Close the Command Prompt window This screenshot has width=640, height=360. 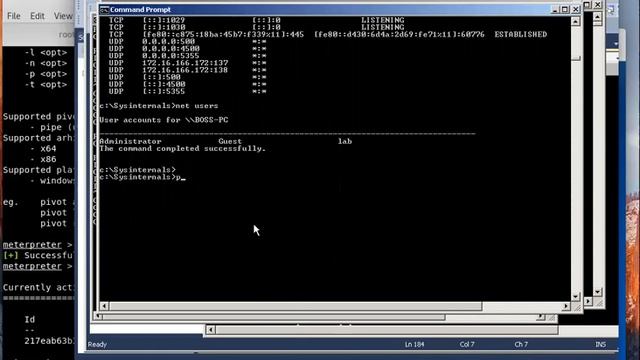tap(576, 9)
